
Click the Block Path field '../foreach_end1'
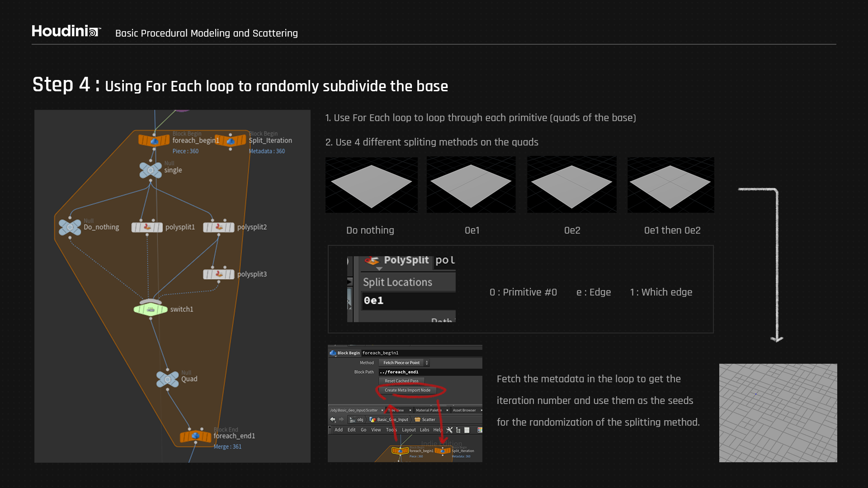(430, 372)
